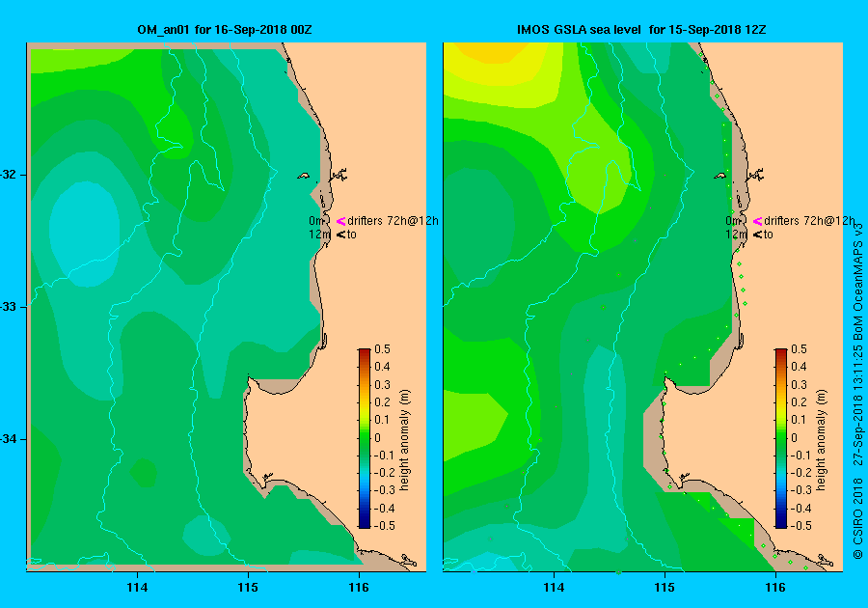Click 'height anomaly (m)' label on left map

(x=405, y=440)
